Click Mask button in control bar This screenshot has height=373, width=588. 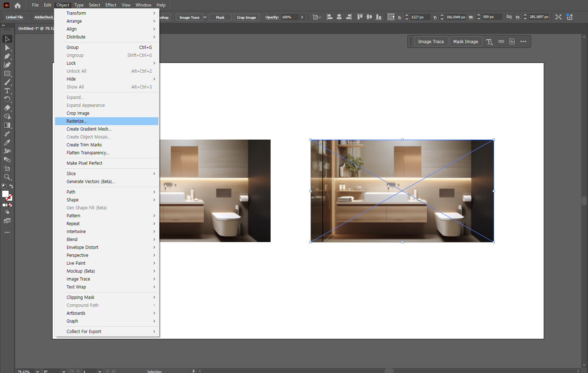[220, 17]
